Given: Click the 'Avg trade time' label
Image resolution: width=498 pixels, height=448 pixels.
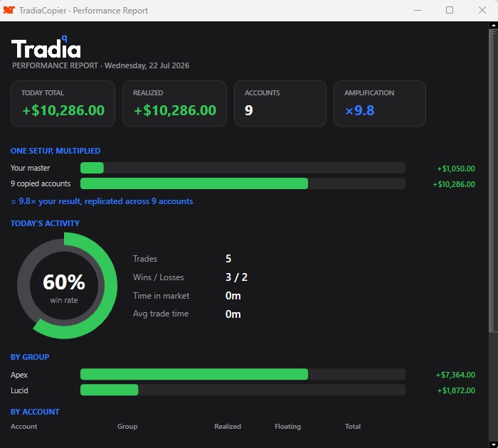Looking at the screenshot, I should pos(161,314).
